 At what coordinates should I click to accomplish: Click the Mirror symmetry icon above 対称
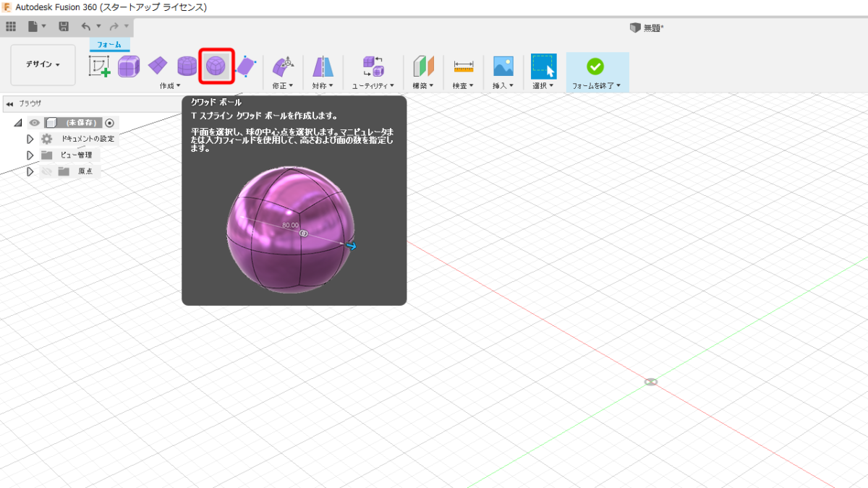[x=323, y=67]
